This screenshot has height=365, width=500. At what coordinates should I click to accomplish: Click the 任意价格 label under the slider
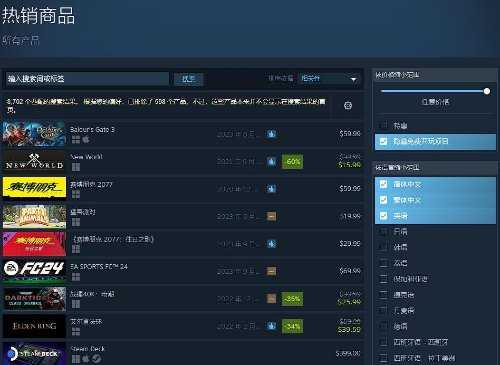[x=435, y=102]
